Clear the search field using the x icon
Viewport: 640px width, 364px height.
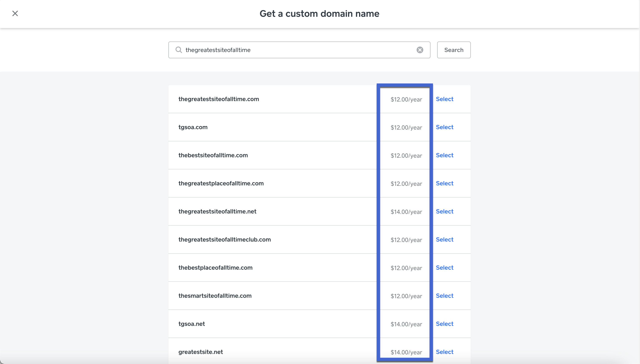point(420,50)
